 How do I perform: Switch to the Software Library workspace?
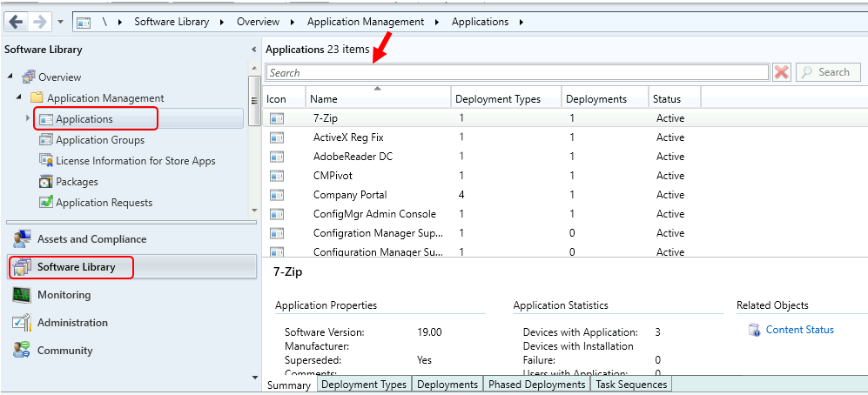[131, 267]
